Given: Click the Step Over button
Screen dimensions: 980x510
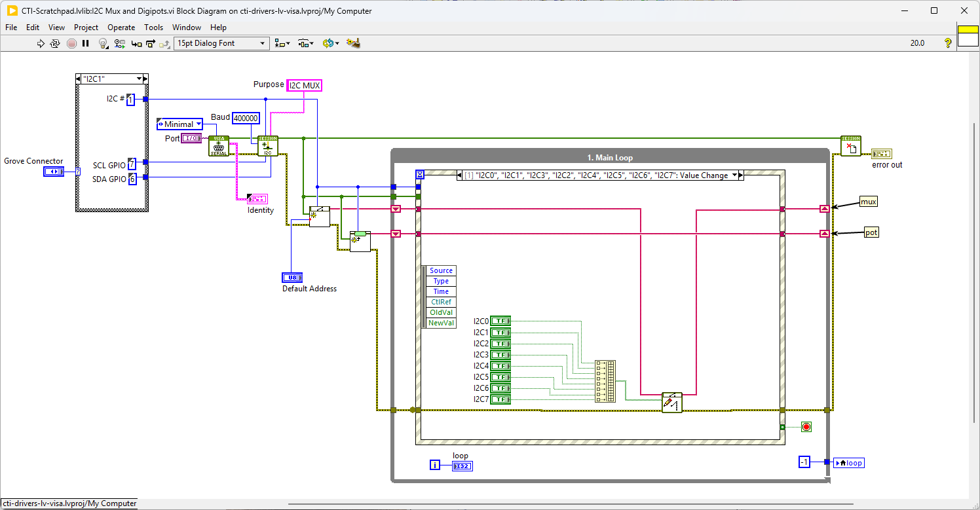Looking at the screenshot, I should click(x=151, y=43).
